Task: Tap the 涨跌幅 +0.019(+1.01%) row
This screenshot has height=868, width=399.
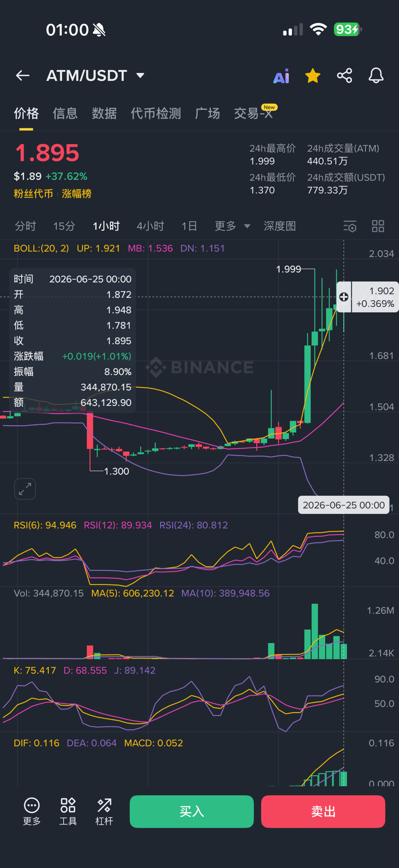Action: [x=72, y=356]
